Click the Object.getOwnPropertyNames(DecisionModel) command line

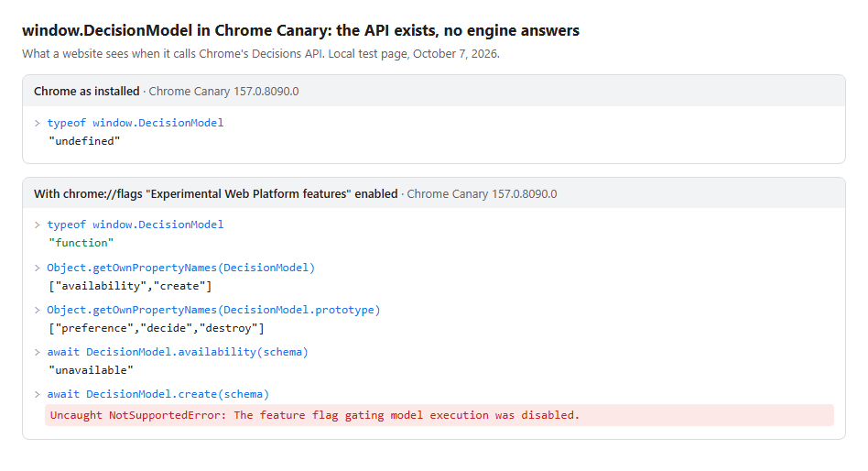180,268
